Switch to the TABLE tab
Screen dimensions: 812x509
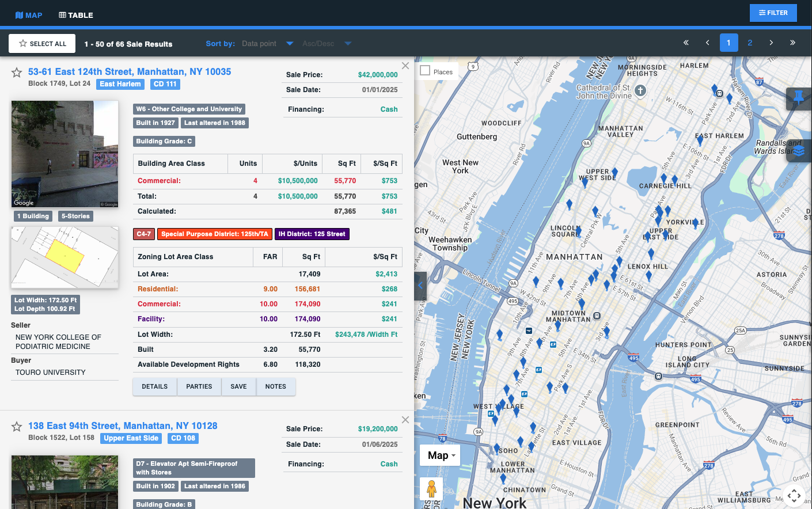[x=76, y=15]
